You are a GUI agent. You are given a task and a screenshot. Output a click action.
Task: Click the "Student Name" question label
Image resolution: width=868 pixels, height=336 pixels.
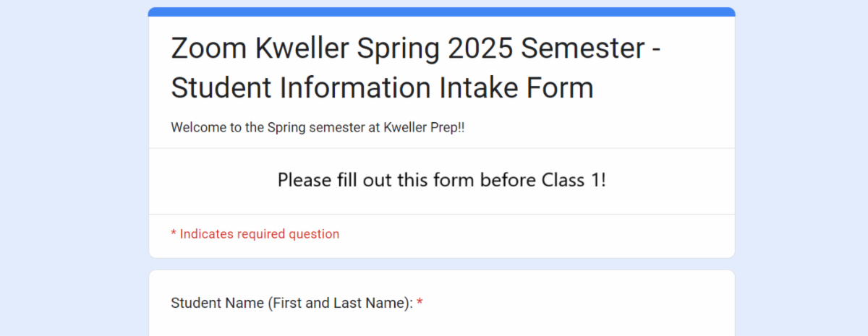(x=217, y=303)
